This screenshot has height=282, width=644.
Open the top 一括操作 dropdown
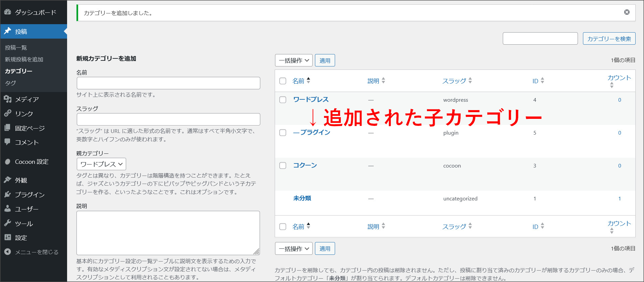[x=294, y=60]
